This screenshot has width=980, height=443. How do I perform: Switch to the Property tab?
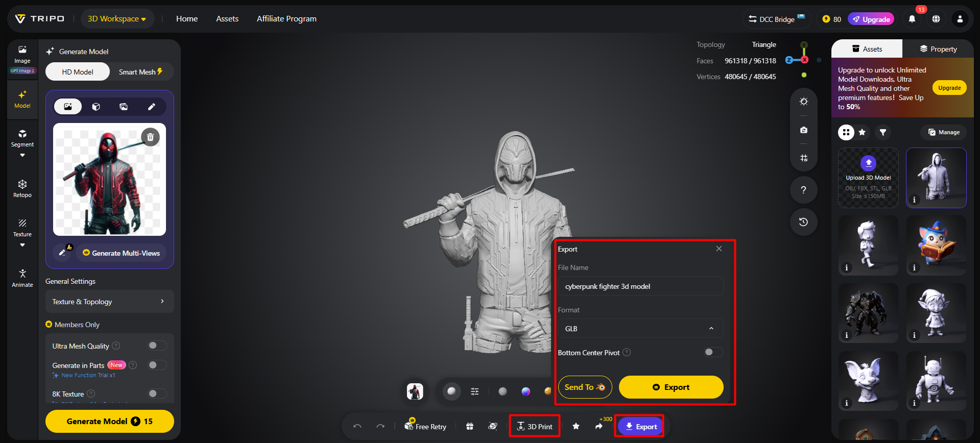tap(938, 49)
